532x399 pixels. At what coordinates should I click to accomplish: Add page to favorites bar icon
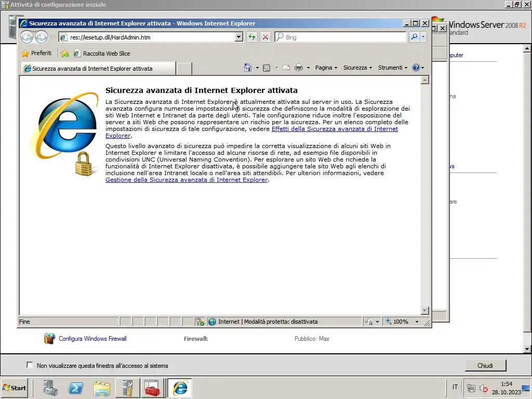point(65,54)
